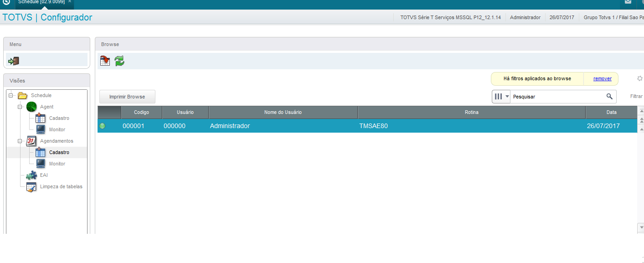This screenshot has height=263, width=644.
Task: Sort by Nome do Usuário column header
Action: pos(283,112)
